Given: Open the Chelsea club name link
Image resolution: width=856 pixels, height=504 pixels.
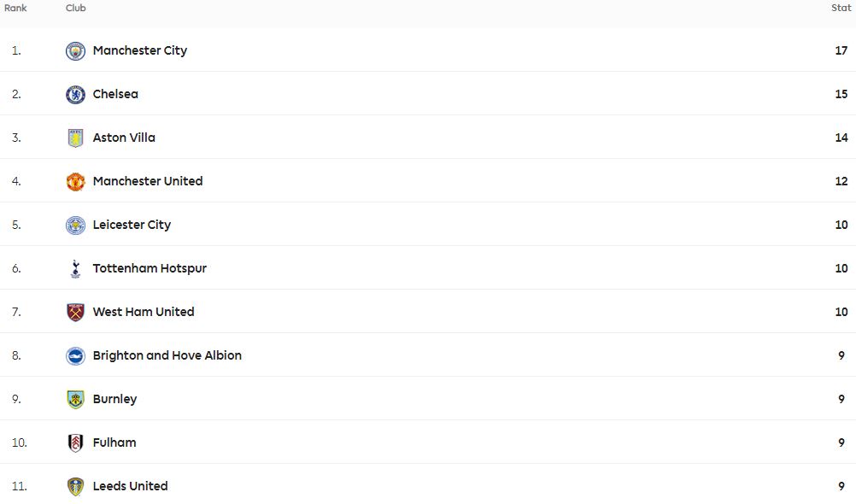Looking at the screenshot, I should pos(115,94).
